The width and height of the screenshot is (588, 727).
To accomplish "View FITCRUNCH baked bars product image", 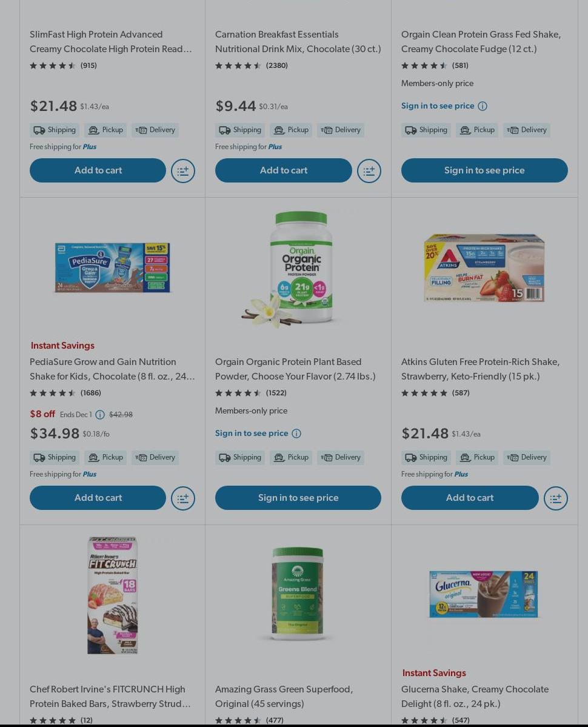I will coord(113,595).
